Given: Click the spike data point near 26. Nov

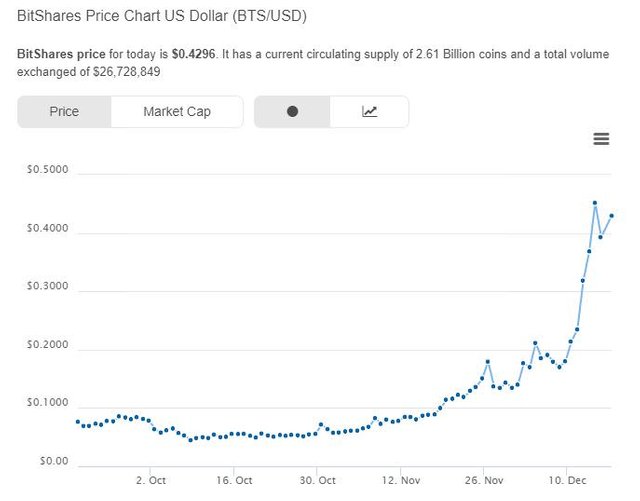Looking at the screenshot, I should pos(487,362).
